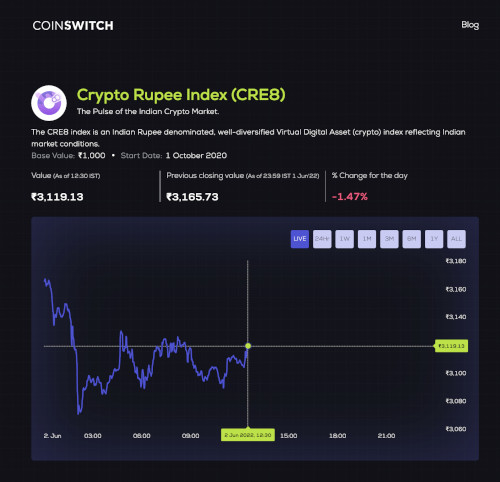Select the LIVE chart range

click(300, 239)
